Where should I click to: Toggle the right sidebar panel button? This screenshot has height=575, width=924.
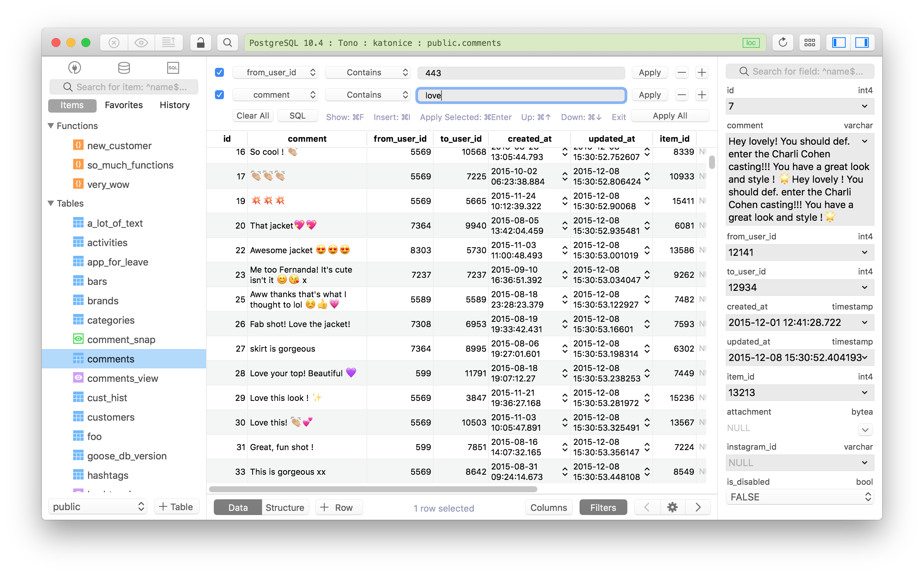(863, 42)
